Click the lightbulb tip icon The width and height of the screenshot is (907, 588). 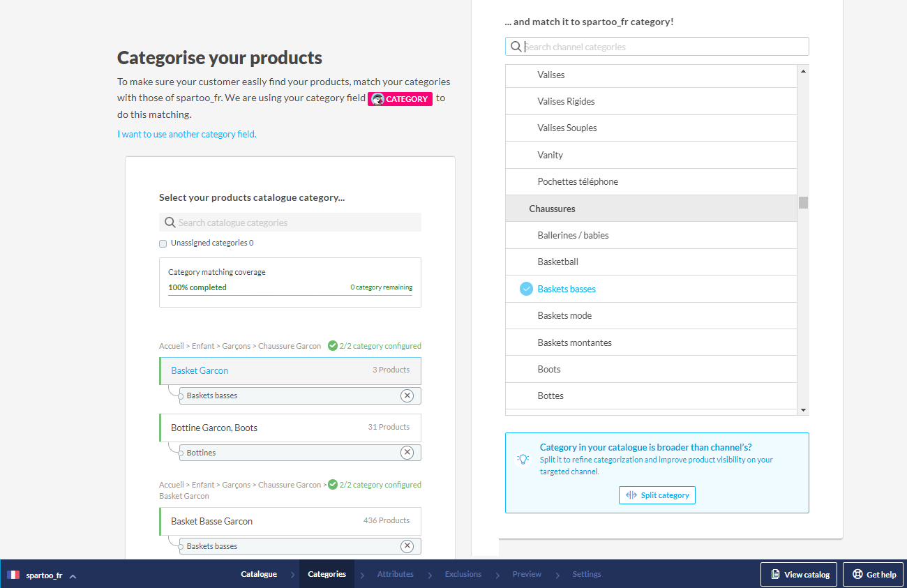pos(523,460)
